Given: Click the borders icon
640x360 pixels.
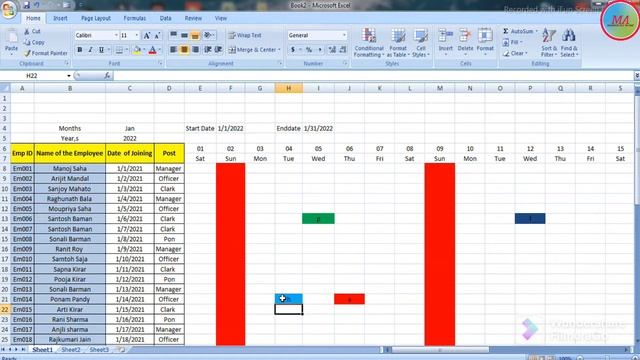Looking at the screenshot, I should pyautogui.click(x=118, y=50).
